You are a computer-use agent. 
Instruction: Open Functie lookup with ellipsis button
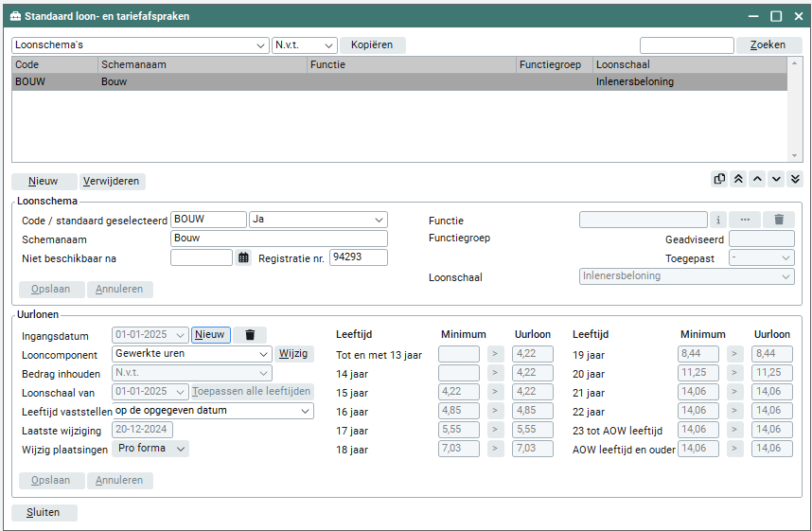(x=745, y=220)
